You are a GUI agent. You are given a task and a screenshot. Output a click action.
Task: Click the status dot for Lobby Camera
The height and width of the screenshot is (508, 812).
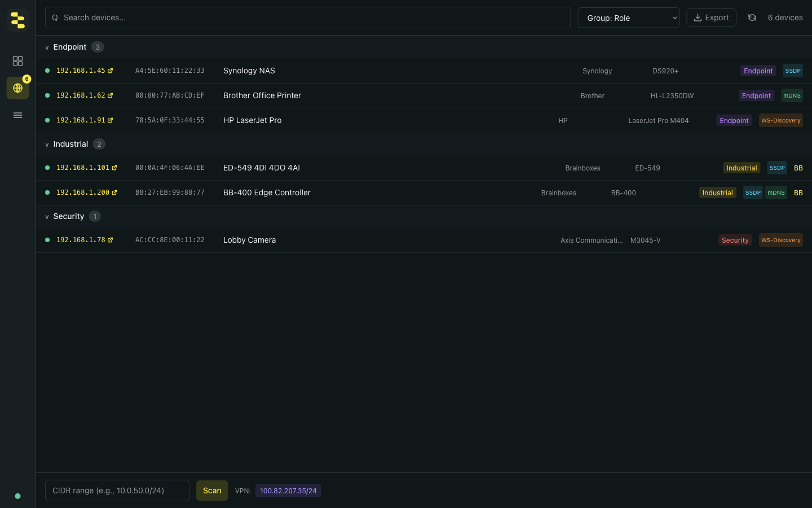[47, 240]
